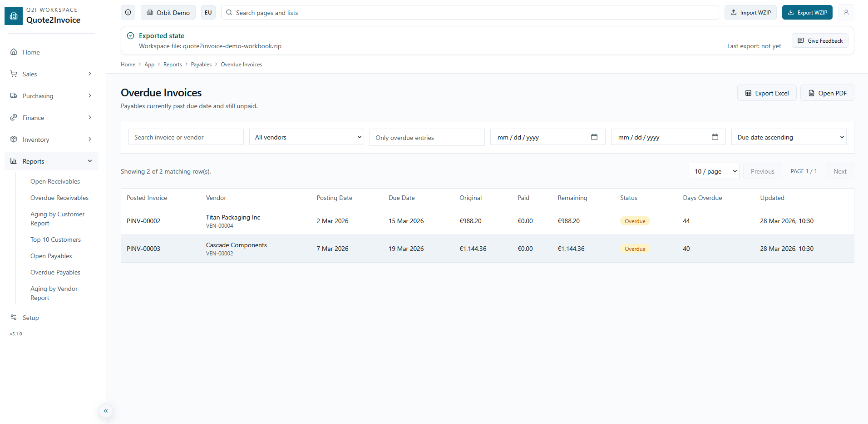Image resolution: width=868 pixels, height=424 pixels.
Task: Open the Overdue Payables report
Action: 55,272
